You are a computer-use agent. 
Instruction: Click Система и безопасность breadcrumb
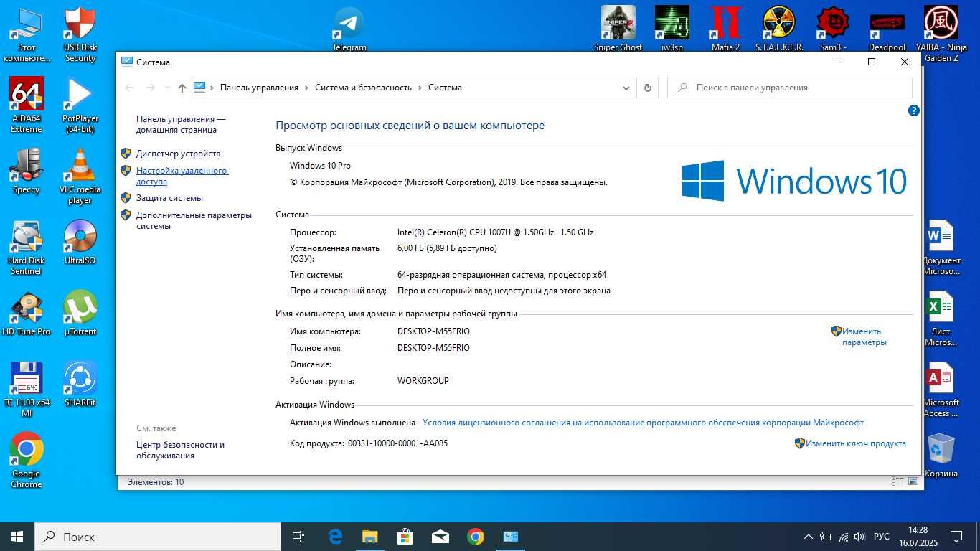click(363, 88)
